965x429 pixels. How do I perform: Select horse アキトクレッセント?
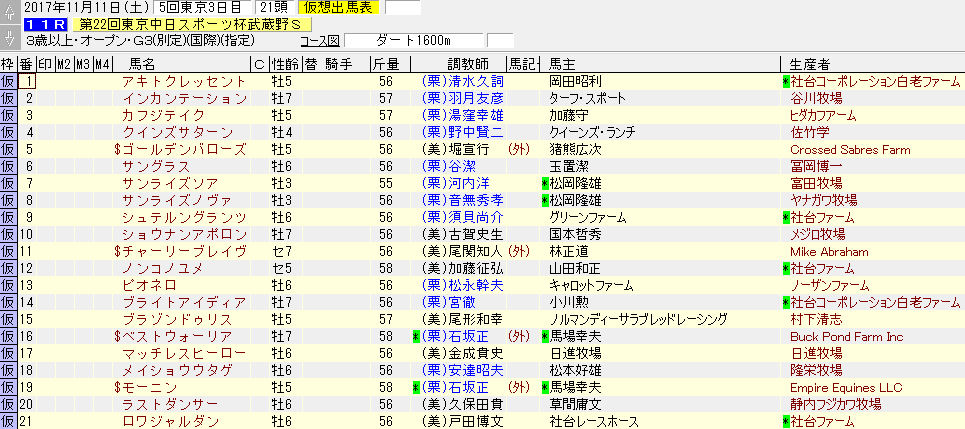point(184,81)
